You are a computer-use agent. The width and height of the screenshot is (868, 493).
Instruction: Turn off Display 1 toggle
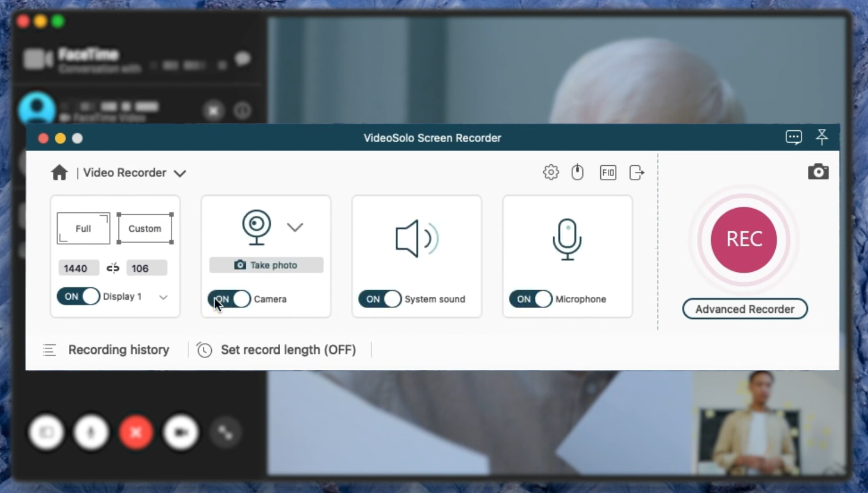pyautogui.click(x=79, y=296)
